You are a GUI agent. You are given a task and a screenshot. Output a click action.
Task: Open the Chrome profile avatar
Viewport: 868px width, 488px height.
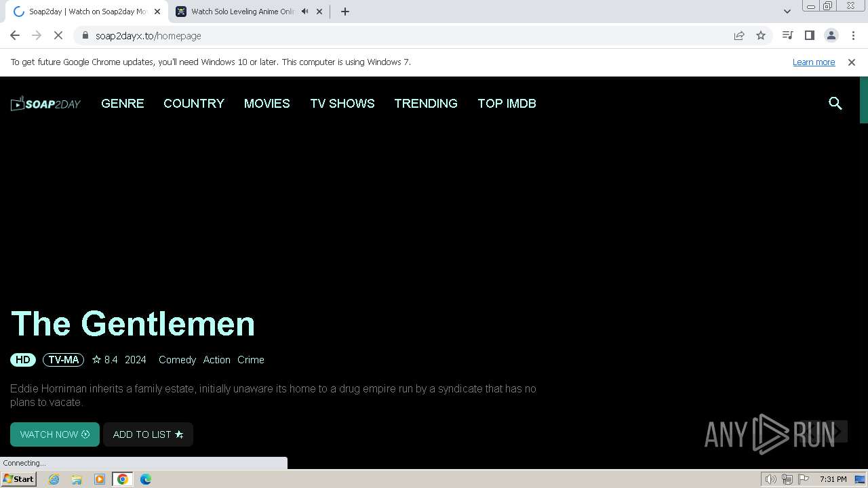coord(831,35)
